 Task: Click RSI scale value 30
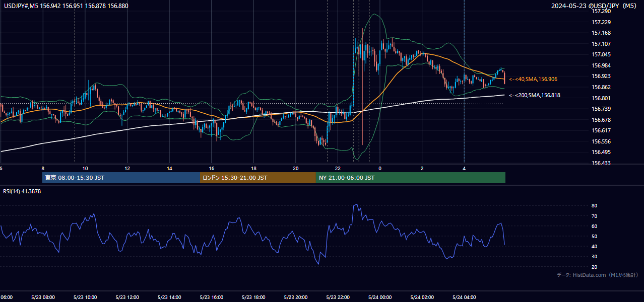pyautogui.click(x=594, y=256)
